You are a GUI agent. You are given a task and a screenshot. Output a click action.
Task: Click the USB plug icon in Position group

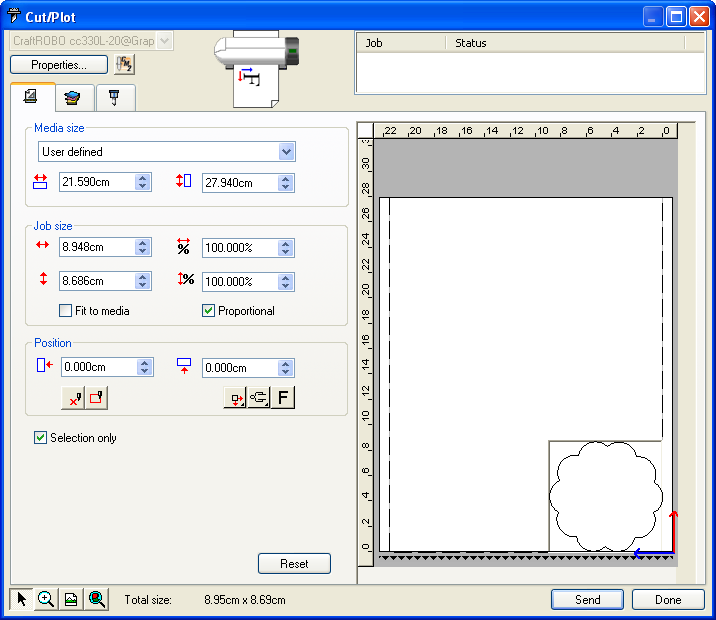tap(259, 398)
